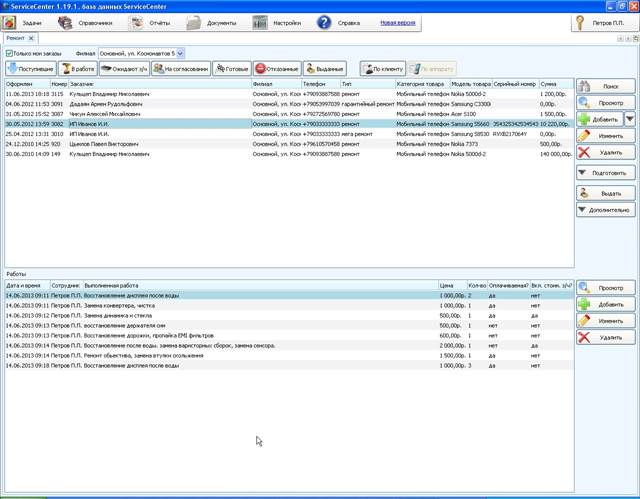
Task: Select order 3091 with гарантийный ремонт
Action: pyautogui.click(x=289, y=104)
